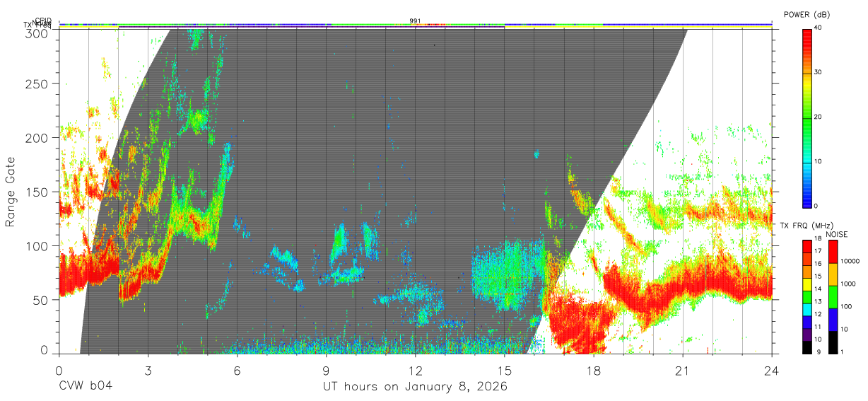
Task: Select the 17 tick on TX FRQ scale
Action: (x=817, y=252)
